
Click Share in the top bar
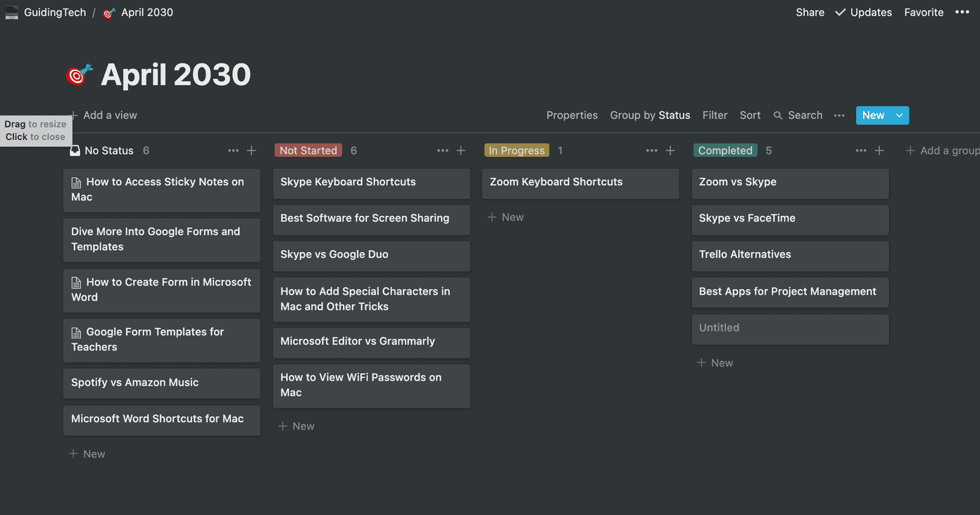click(x=810, y=12)
